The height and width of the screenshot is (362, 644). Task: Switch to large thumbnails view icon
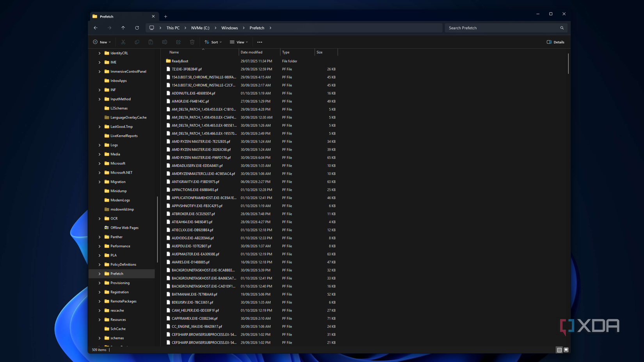[566, 350]
